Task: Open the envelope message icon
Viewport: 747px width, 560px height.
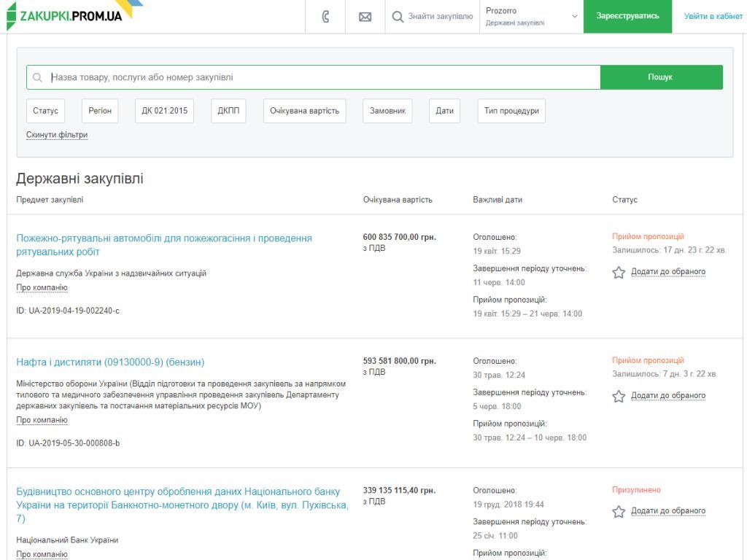Action: (x=365, y=17)
